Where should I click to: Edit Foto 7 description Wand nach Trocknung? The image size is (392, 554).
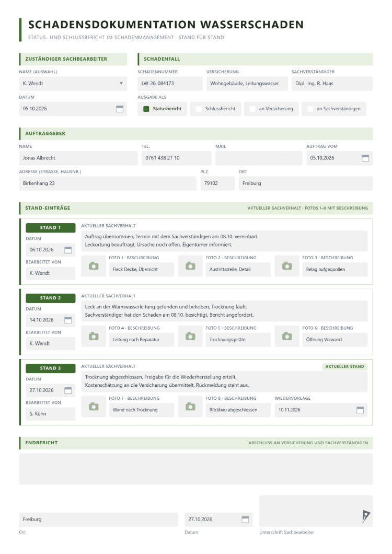coord(142,410)
